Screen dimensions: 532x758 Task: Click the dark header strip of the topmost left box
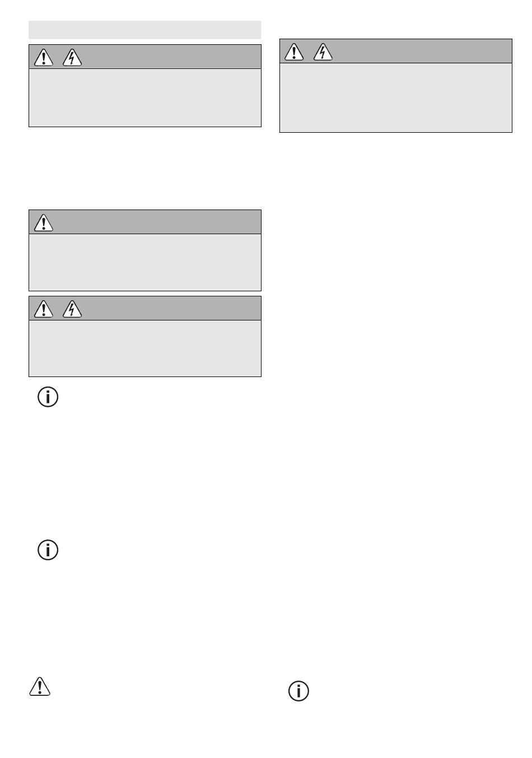click(x=145, y=57)
